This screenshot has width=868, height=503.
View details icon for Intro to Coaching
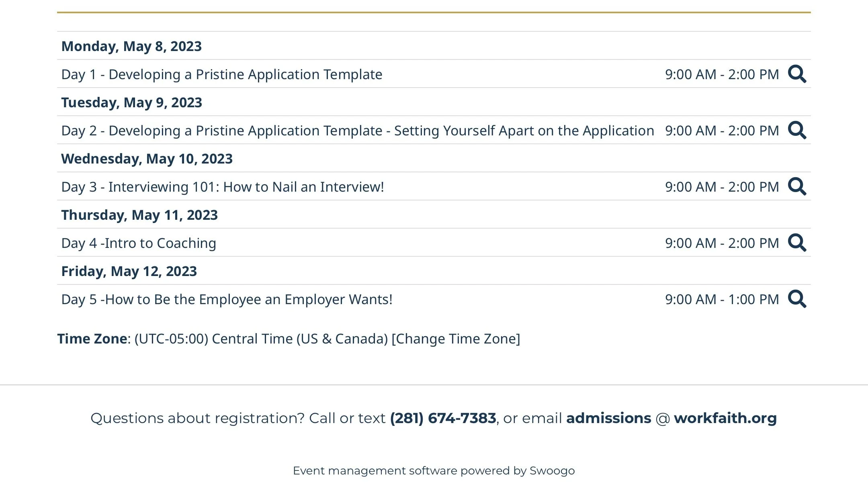point(797,243)
